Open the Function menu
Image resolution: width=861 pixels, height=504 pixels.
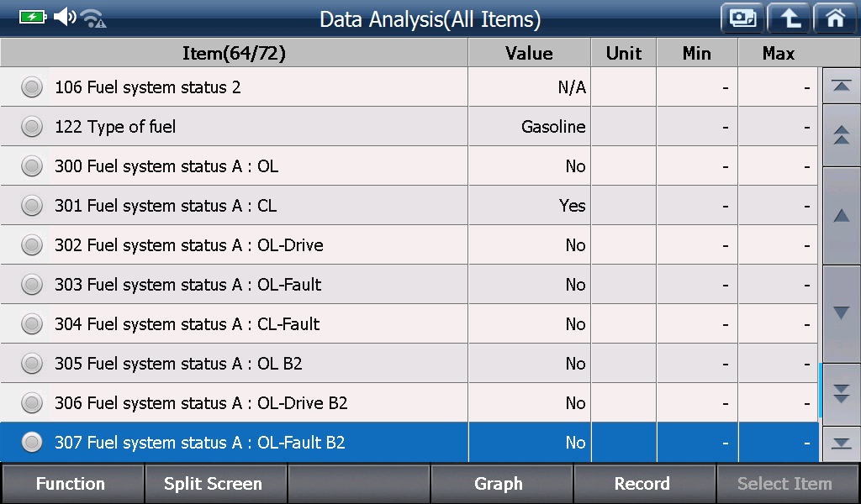[72, 484]
